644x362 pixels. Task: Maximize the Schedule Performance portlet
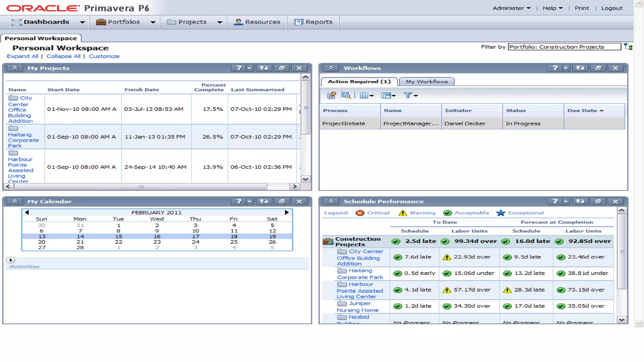coord(598,201)
